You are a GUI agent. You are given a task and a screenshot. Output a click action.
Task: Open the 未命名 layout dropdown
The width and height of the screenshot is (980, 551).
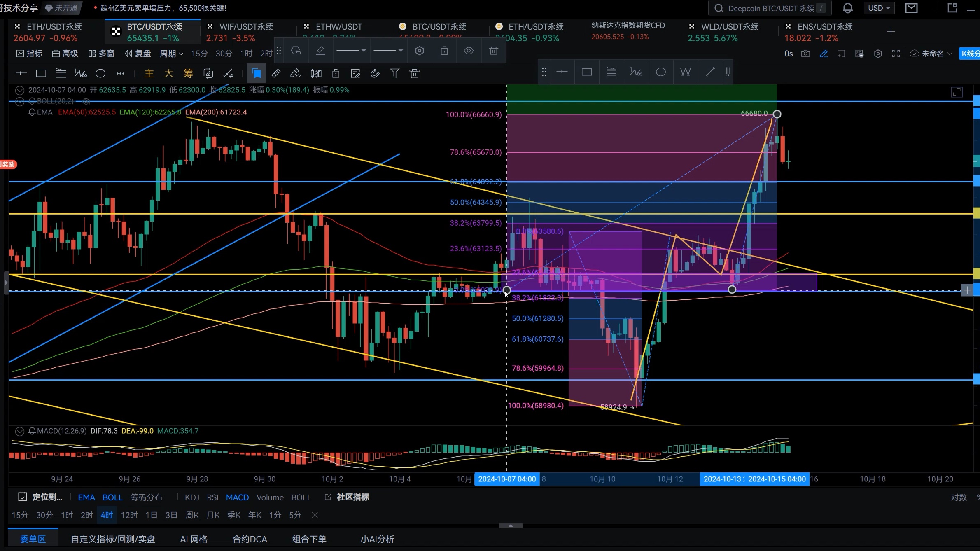coord(932,54)
